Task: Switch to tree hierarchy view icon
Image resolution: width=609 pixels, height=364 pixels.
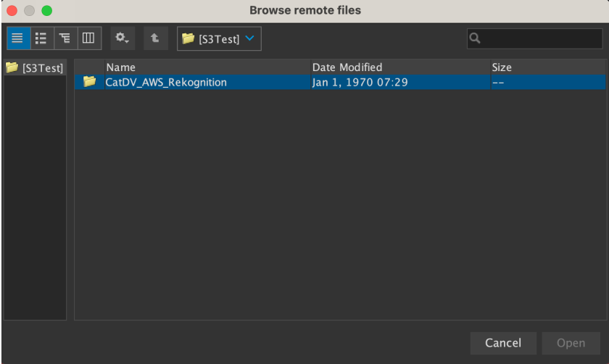Action: coord(66,38)
